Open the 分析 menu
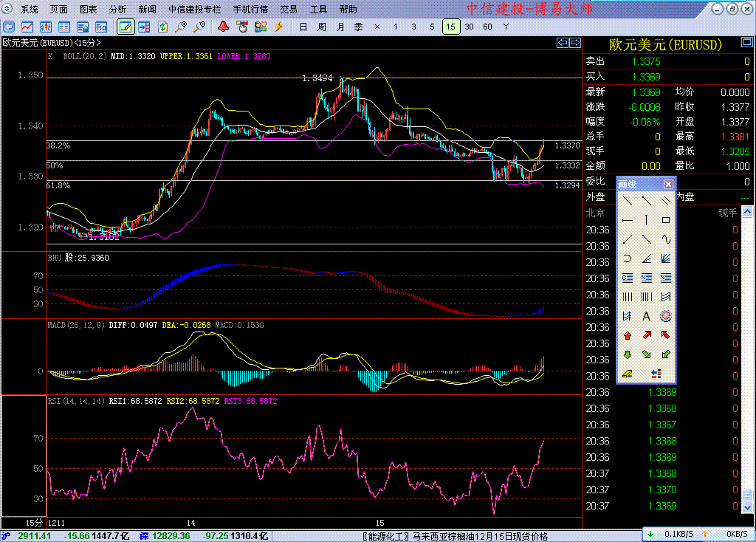This screenshot has height=542, width=756. coord(117,10)
